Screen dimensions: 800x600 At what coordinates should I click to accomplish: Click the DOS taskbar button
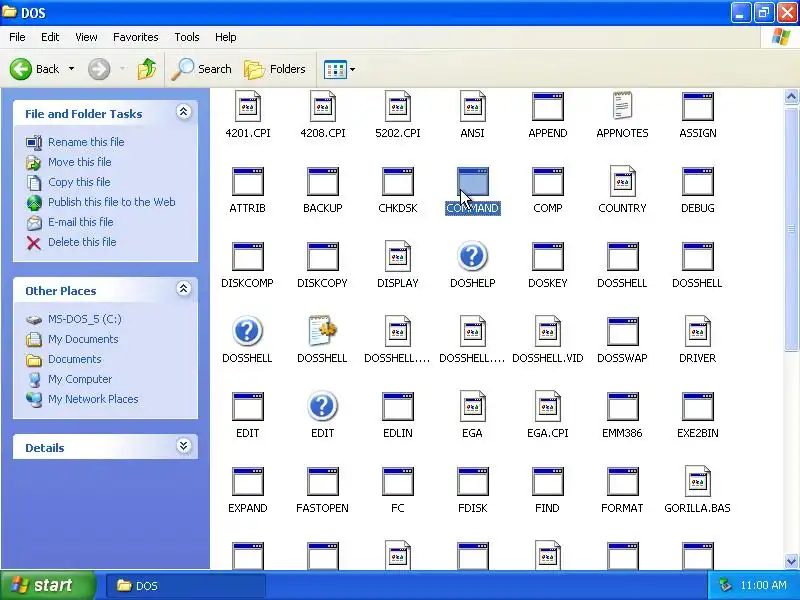point(186,586)
